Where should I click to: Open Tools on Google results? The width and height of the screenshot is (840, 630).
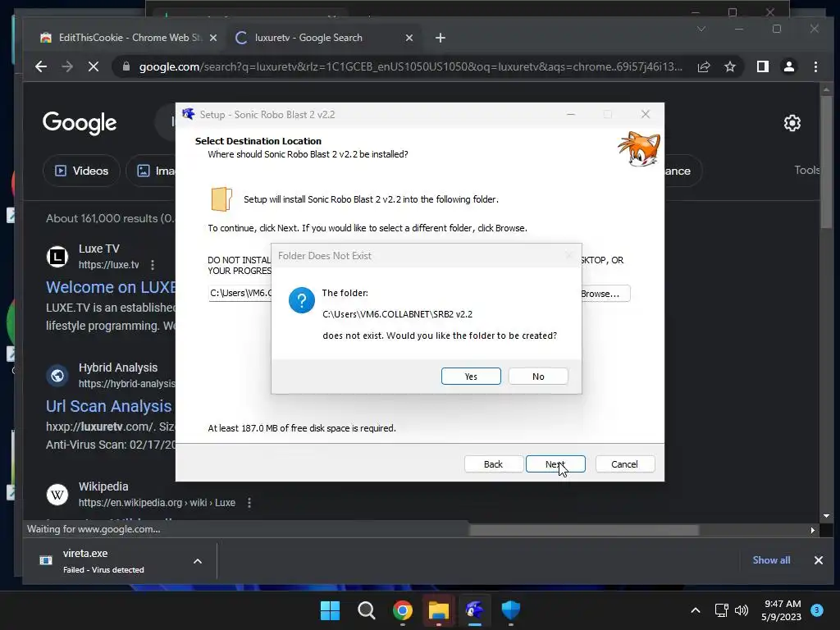806,170
